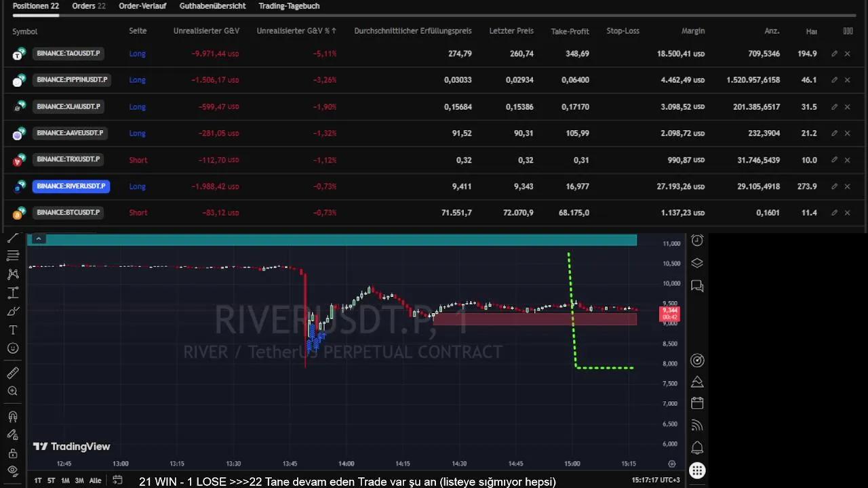Open the table column settings
Viewport: 868px width, 488px height.
(x=848, y=31)
